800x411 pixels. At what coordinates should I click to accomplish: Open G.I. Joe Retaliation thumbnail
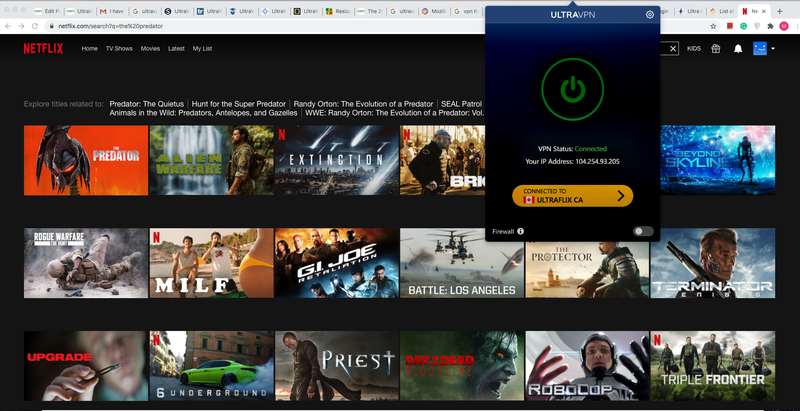[337, 263]
